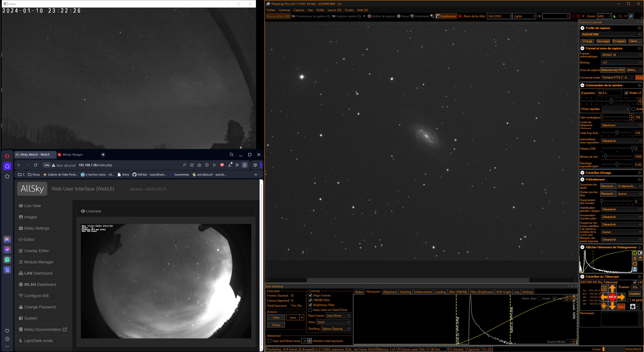
Task: Open Allsky Settings in the WebUI sidebar
Action: click(37, 228)
